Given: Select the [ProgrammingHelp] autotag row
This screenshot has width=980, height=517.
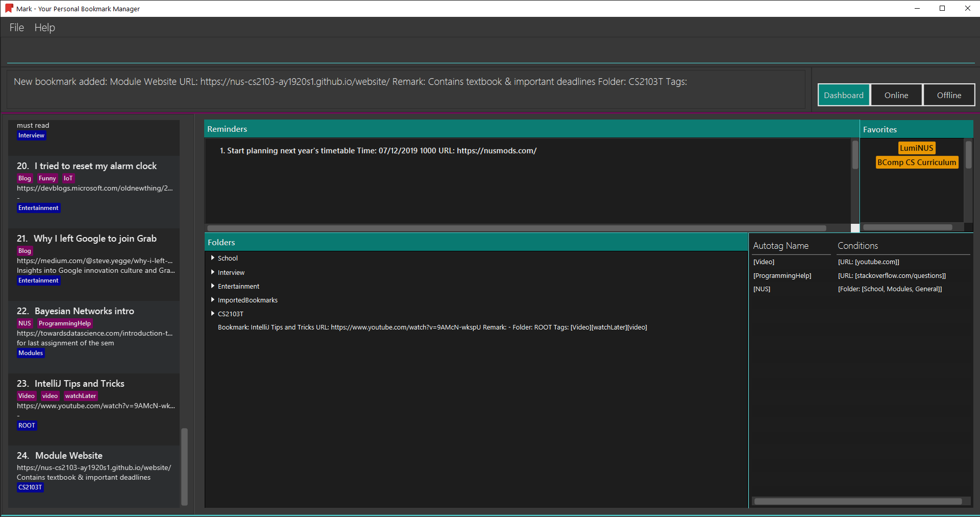Looking at the screenshot, I should 782,276.
